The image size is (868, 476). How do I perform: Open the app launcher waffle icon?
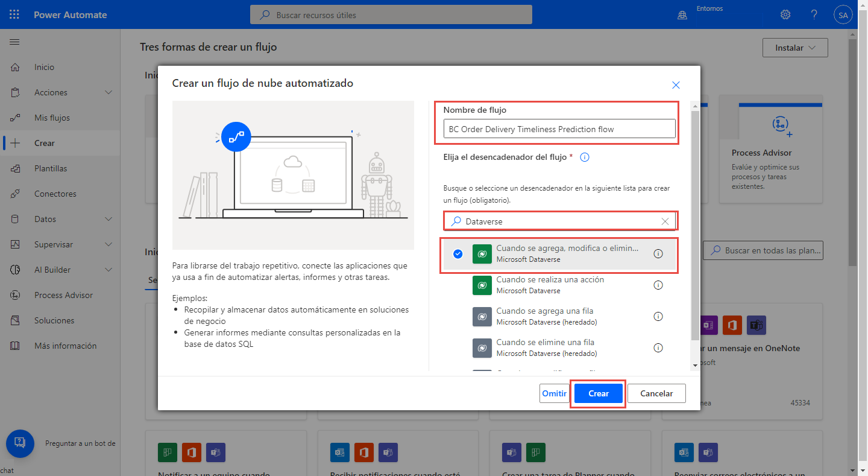[14, 14]
